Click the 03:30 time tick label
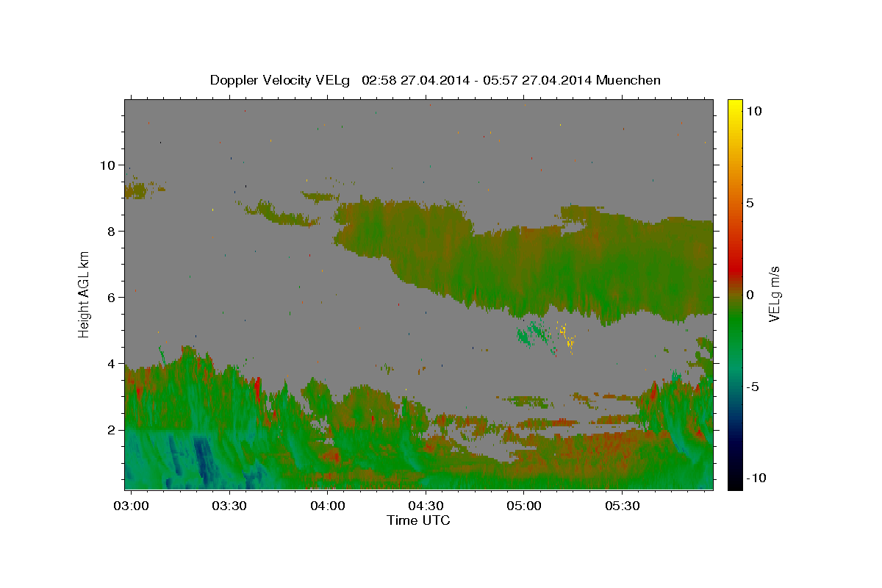Viewport: 882px width, 588px height. pos(229,506)
